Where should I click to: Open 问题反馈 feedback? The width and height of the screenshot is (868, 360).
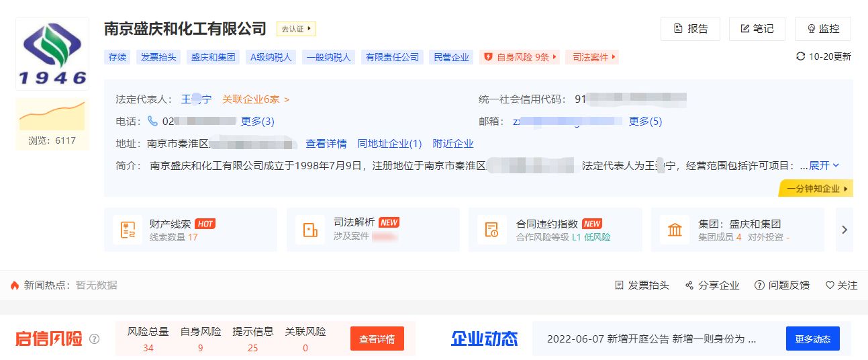pos(782,285)
